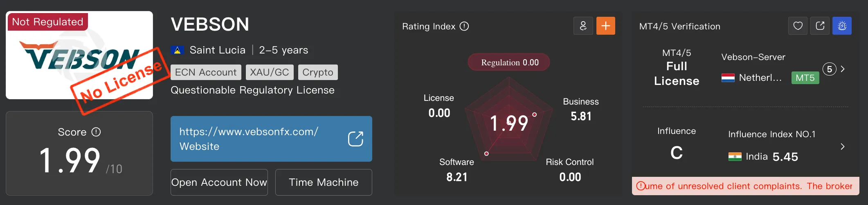The image size is (868, 205).
Task: Click the MT4/5 Full License label
Action: tap(677, 67)
